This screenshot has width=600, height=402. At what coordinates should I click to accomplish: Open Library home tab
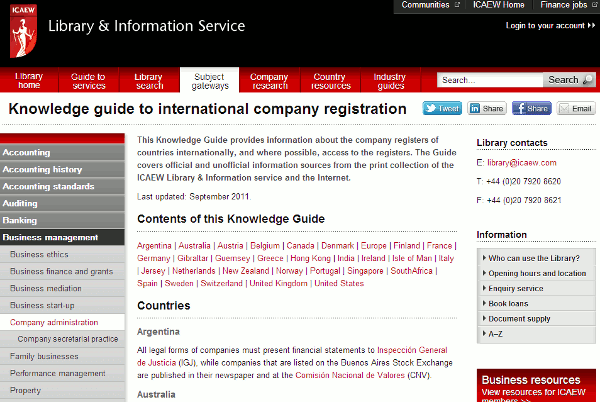pyautogui.click(x=29, y=80)
